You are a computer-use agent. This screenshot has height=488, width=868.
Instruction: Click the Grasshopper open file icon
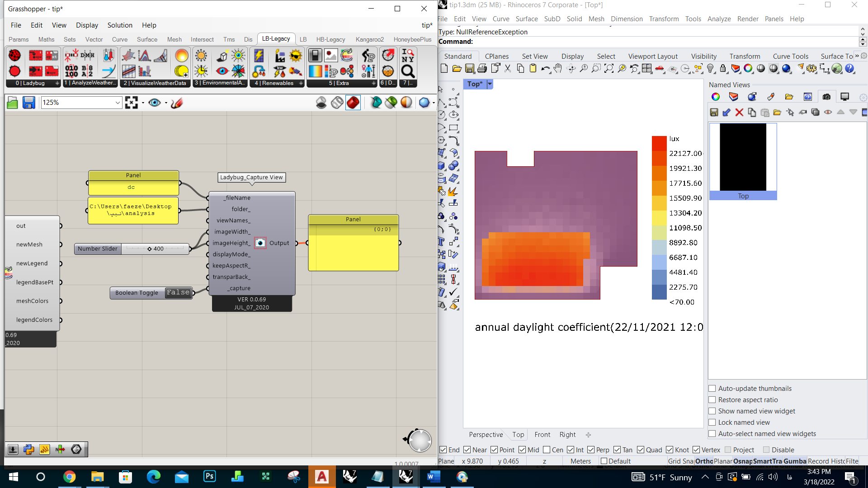[x=13, y=103]
